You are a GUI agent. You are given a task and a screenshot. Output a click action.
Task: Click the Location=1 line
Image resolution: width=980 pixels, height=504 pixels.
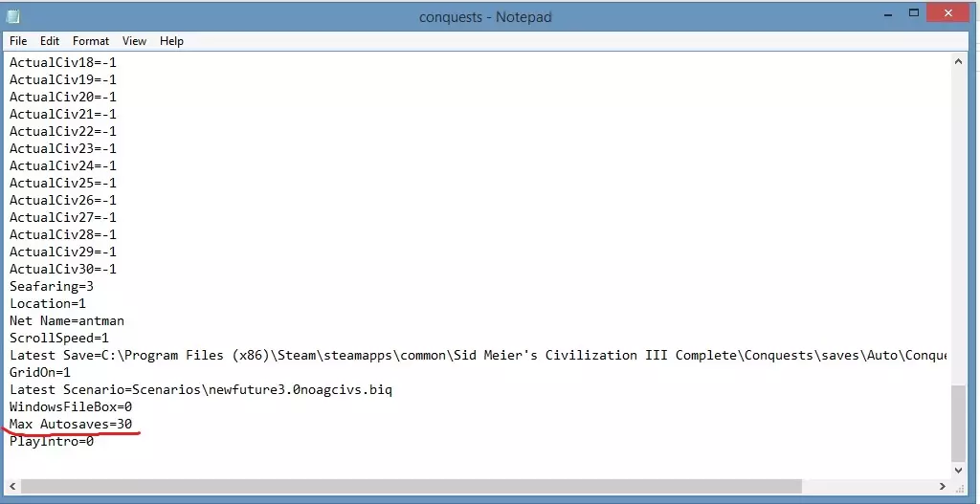click(48, 303)
